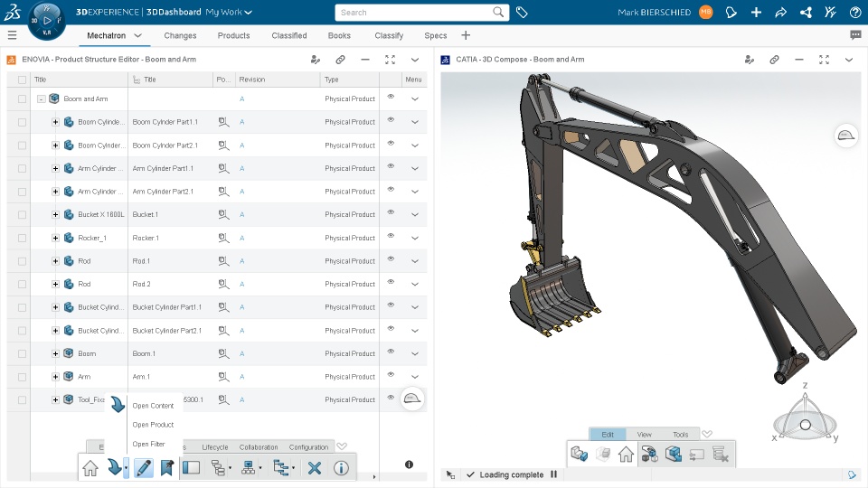
Task: Click the MB user avatar
Action: (706, 12)
